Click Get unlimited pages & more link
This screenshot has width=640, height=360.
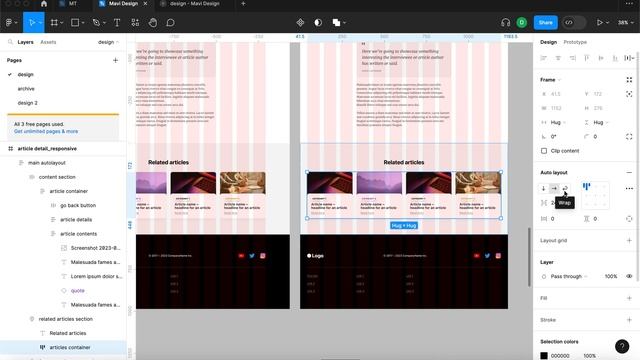46,131
